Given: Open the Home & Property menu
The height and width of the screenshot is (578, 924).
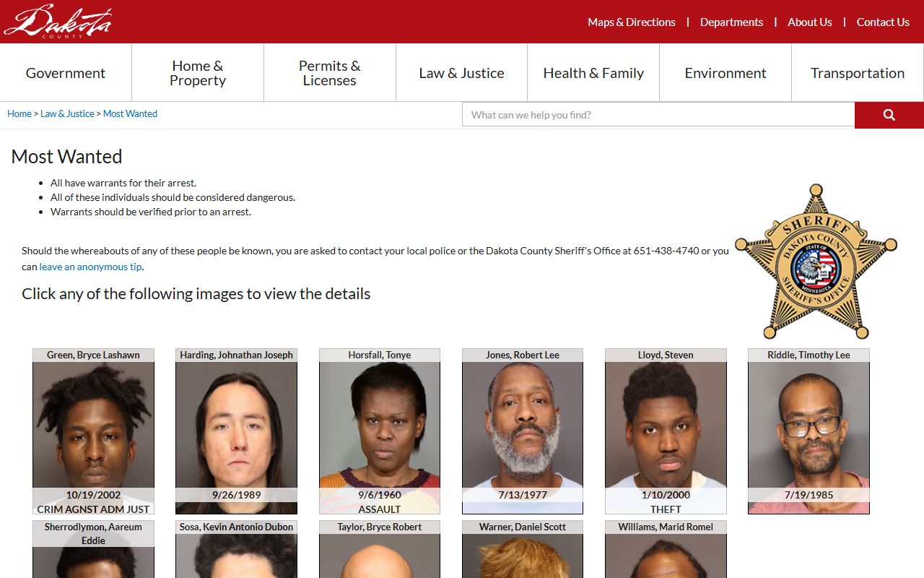Looking at the screenshot, I should [198, 73].
